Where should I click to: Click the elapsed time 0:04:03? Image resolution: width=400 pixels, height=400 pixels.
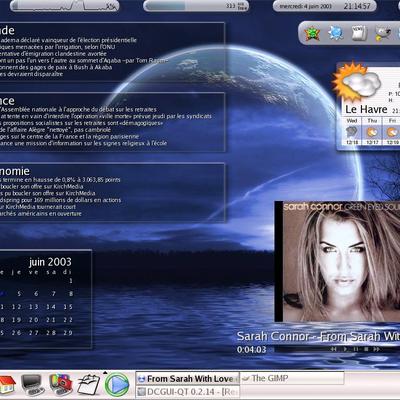(252, 350)
